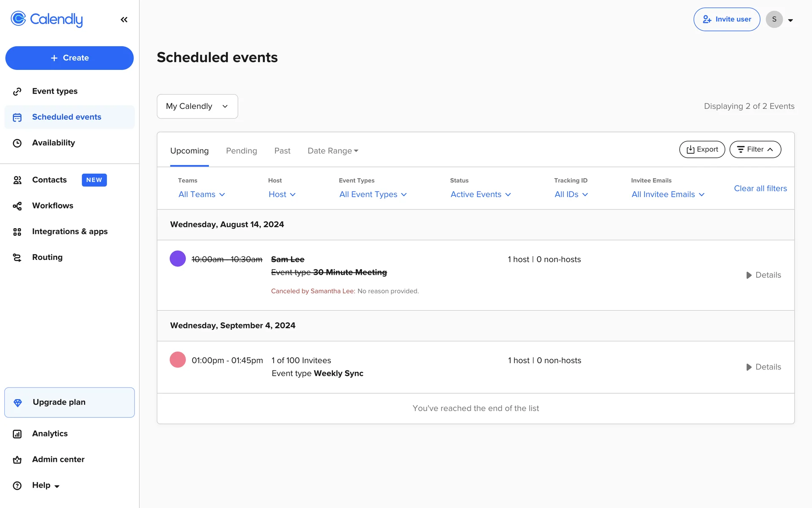This screenshot has height=508, width=812.
Task: Click the pink Weekly Sync color dot
Action: click(x=178, y=360)
